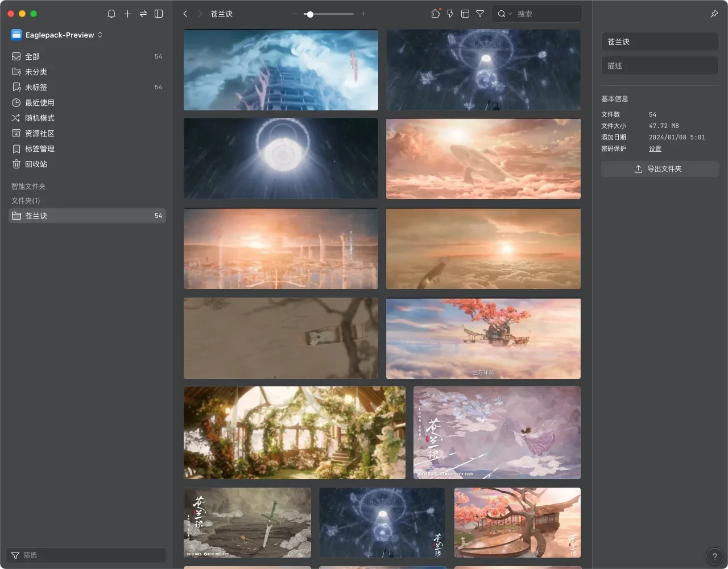Open the Eaglepack-Preview library dropdown

[57, 35]
